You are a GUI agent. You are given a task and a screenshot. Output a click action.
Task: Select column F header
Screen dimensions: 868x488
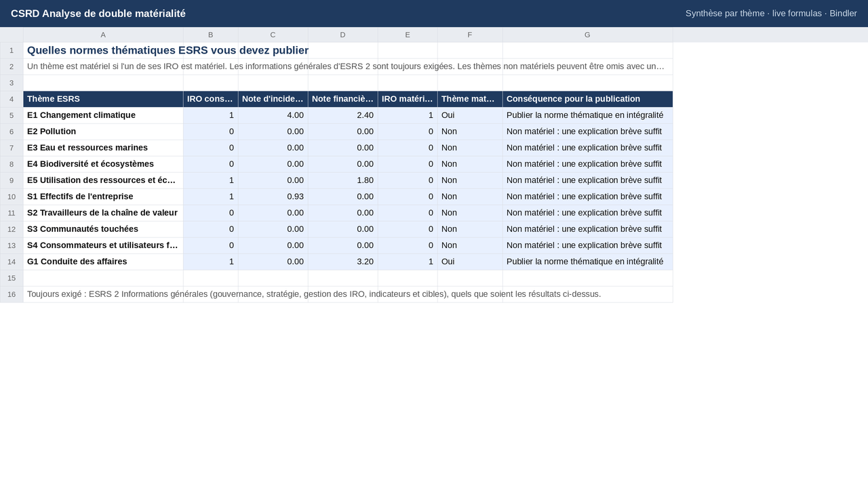point(470,35)
